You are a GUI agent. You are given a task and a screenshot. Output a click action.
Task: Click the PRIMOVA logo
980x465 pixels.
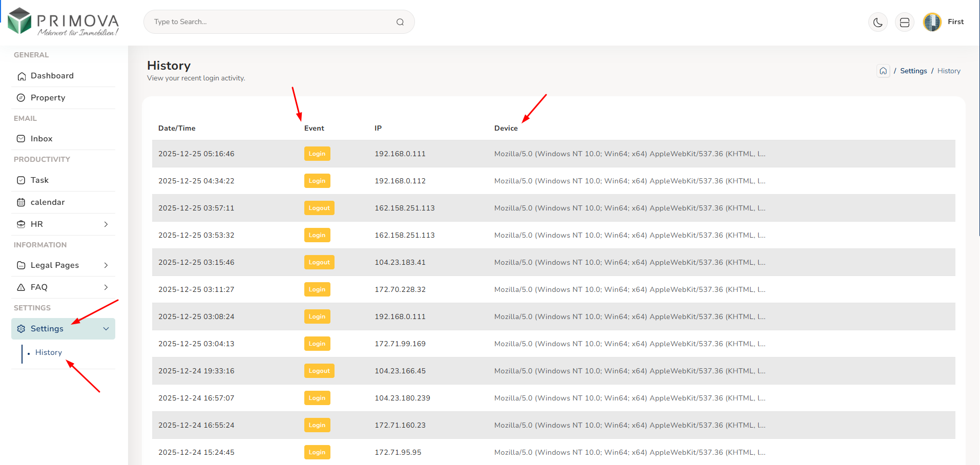pyautogui.click(x=64, y=22)
